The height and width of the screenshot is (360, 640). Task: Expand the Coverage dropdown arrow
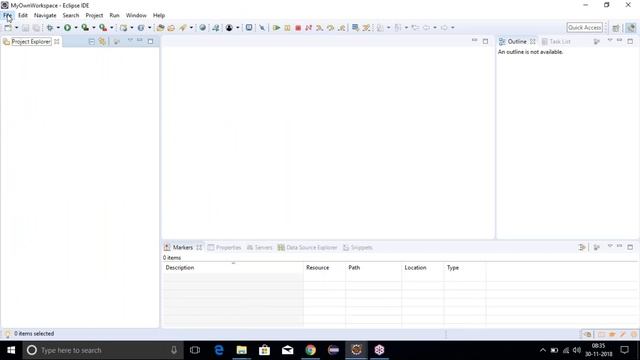point(93,28)
